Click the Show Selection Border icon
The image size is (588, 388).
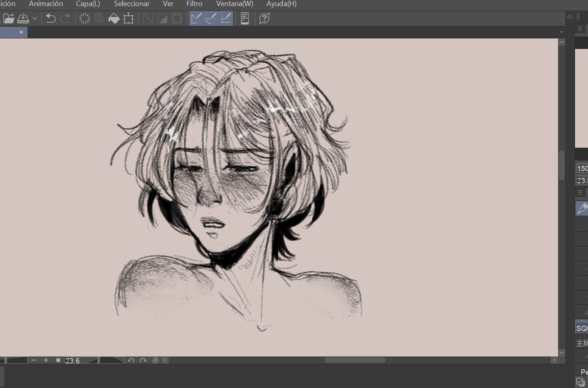[177, 19]
